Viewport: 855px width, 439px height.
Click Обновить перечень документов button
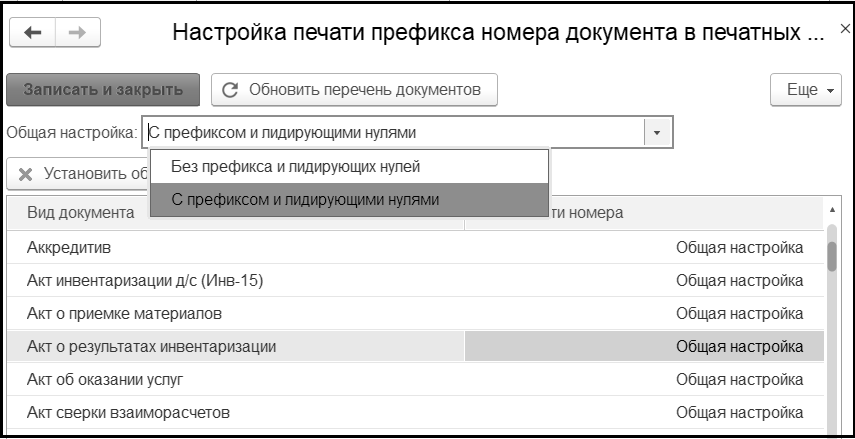(x=354, y=89)
